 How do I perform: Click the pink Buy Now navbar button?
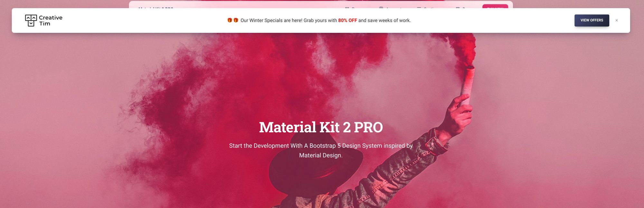coord(495,6)
